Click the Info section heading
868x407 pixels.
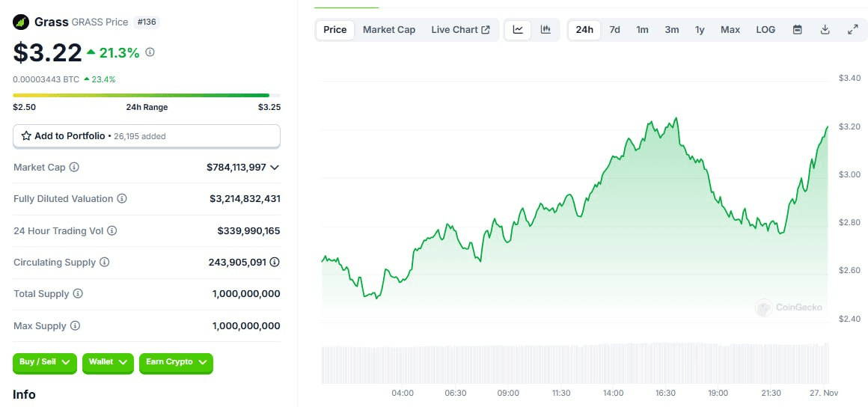click(x=25, y=394)
